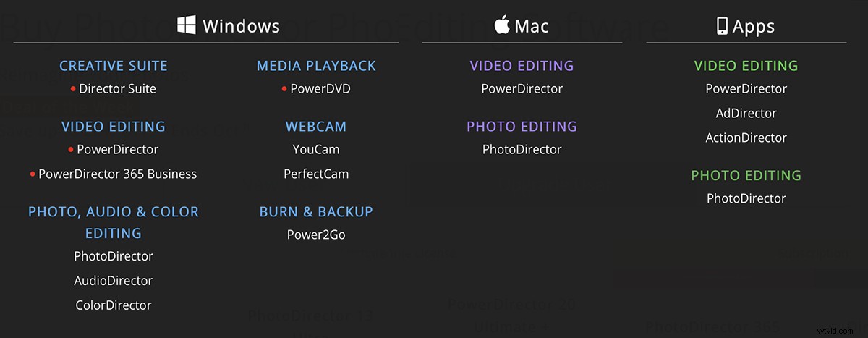Click the Windows logo icon
Image resolution: width=868 pixels, height=338 pixels.
point(187,26)
